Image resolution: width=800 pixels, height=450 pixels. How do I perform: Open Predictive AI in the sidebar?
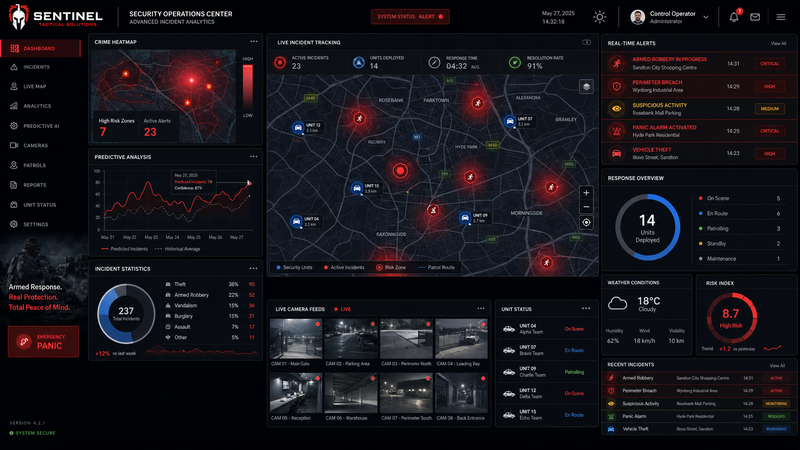click(x=40, y=126)
